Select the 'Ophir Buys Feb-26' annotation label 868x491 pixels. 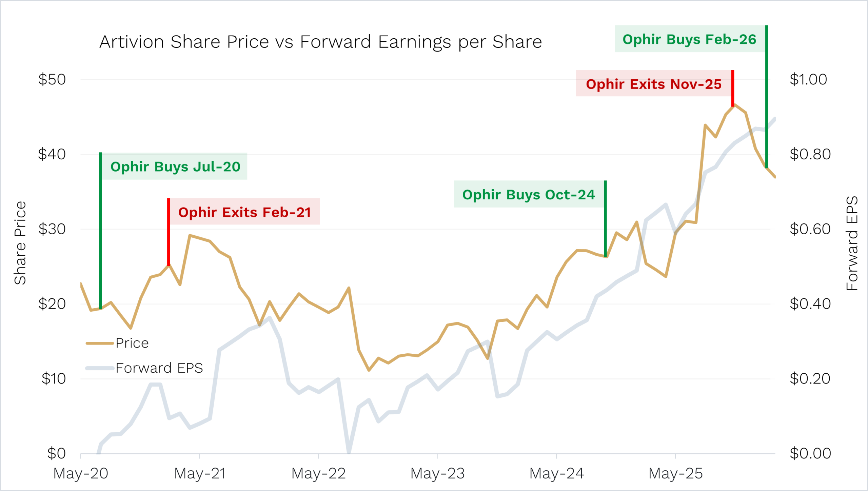[689, 39]
